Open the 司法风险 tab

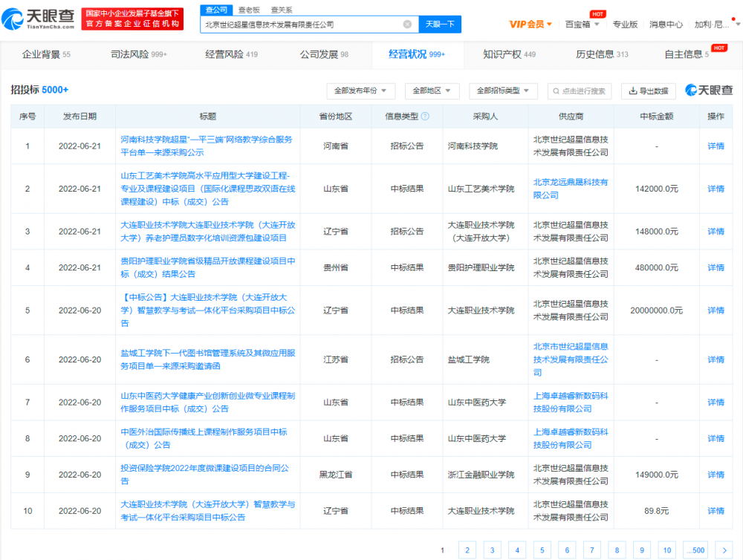[x=139, y=54]
